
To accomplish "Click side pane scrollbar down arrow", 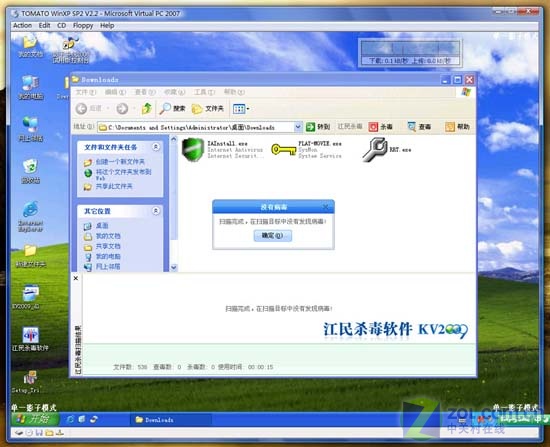I will pos(174,268).
